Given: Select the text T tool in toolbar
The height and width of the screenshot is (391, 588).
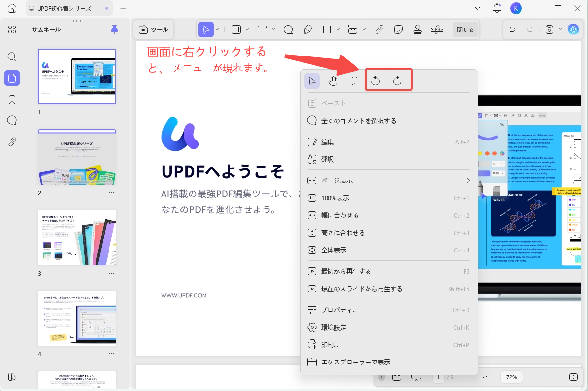Looking at the screenshot, I should [262, 29].
